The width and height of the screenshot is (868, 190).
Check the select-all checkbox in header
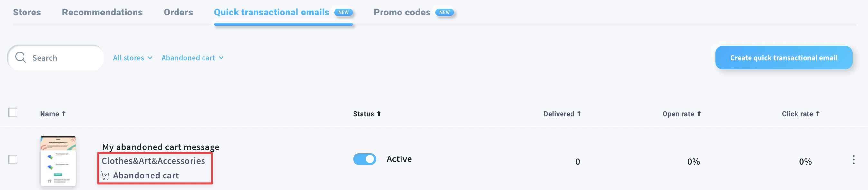tap(13, 112)
